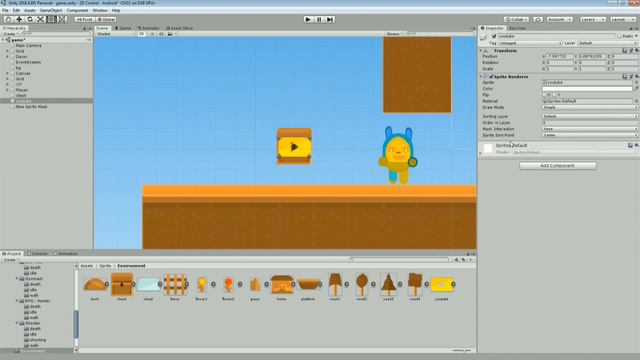Open the File menu
Image resolution: width=640 pixels, height=360 pixels.
(x=5, y=10)
